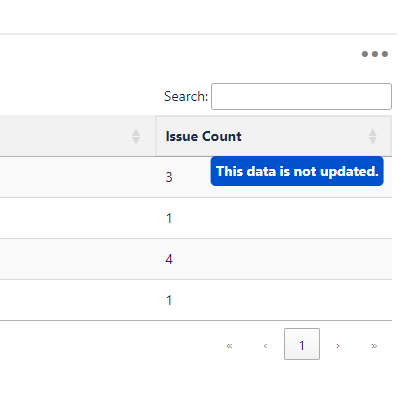Screen dimensions: 409x418
Task: Go to first page with double left chevron
Action: [x=229, y=346]
